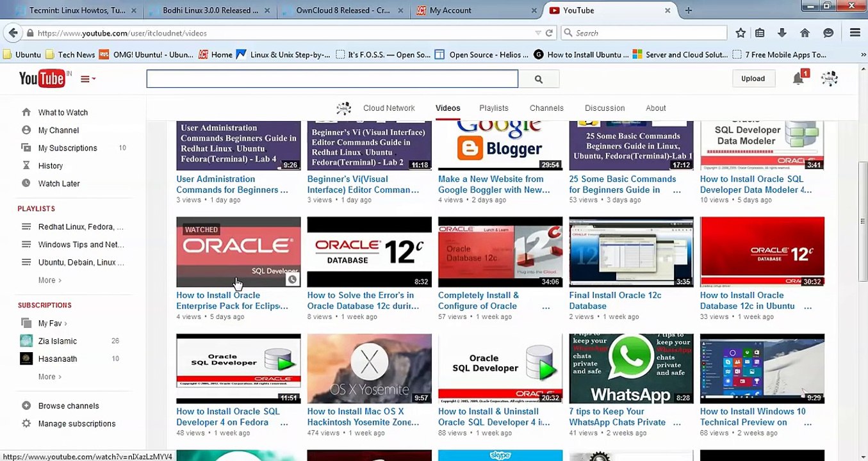Select the Discussion channel tab

pyautogui.click(x=605, y=108)
